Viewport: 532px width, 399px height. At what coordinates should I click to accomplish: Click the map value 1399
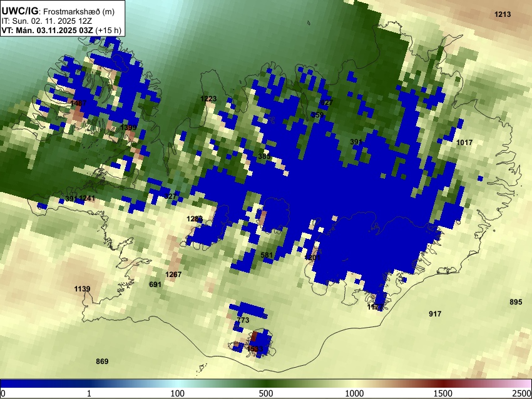point(128,128)
